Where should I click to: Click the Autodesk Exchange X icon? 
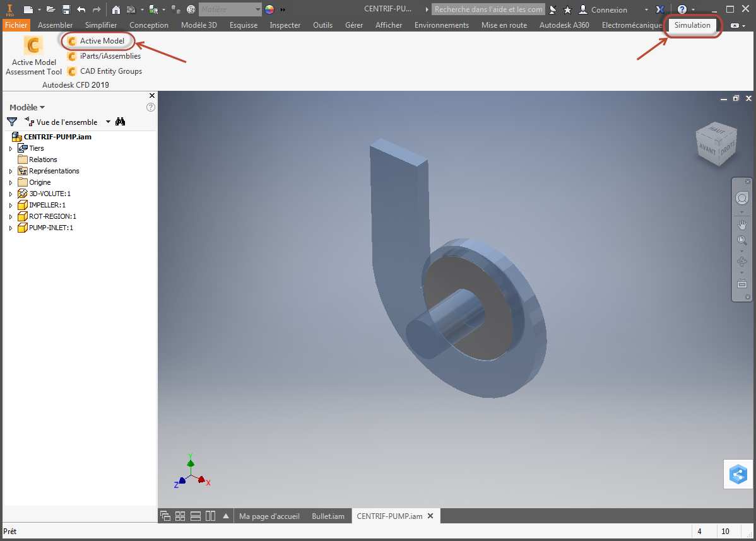660,9
